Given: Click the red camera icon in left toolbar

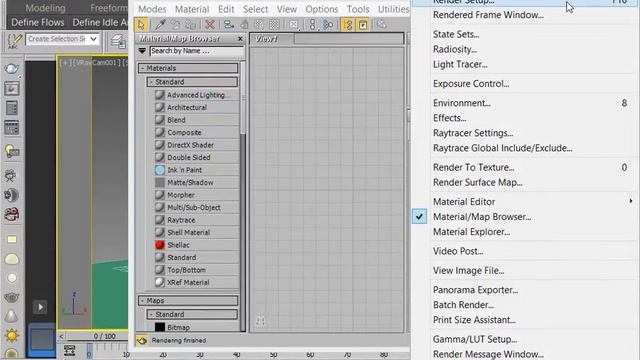Looking at the screenshot, I should pyautogui.click(x=11, y=214).
